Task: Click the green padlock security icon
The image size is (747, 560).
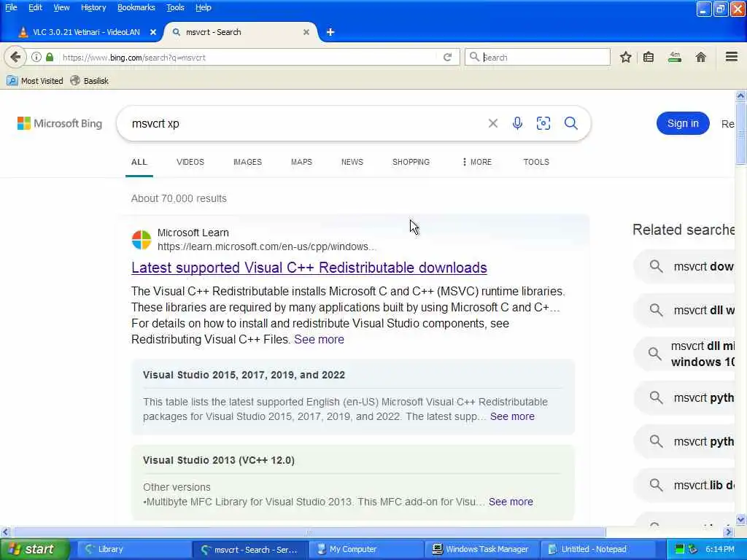Action: tap(50, 57)
